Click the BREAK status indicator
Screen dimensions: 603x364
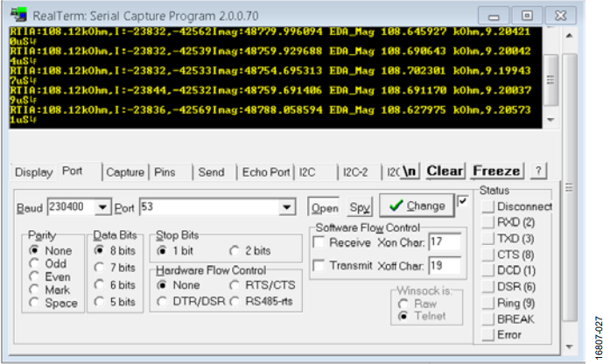tap(488, 318)
